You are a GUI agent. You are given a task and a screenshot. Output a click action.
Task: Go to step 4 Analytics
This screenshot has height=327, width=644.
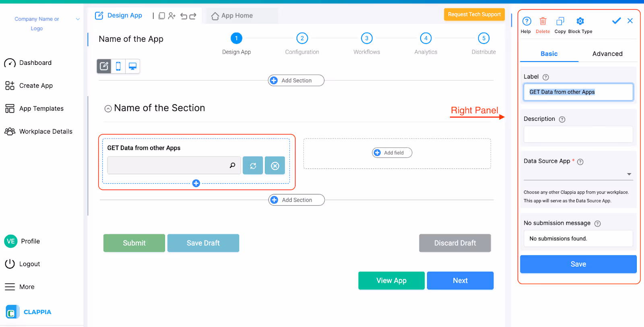(x=426, y=38)
